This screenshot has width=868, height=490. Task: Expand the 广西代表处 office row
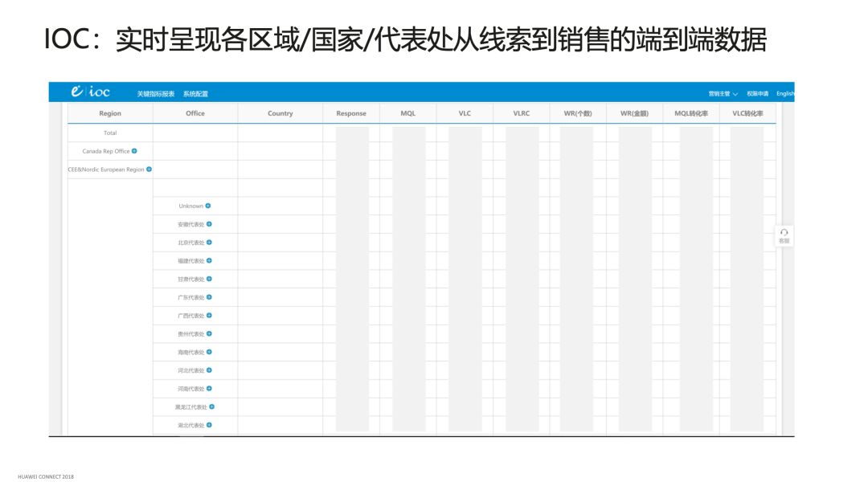209,315
